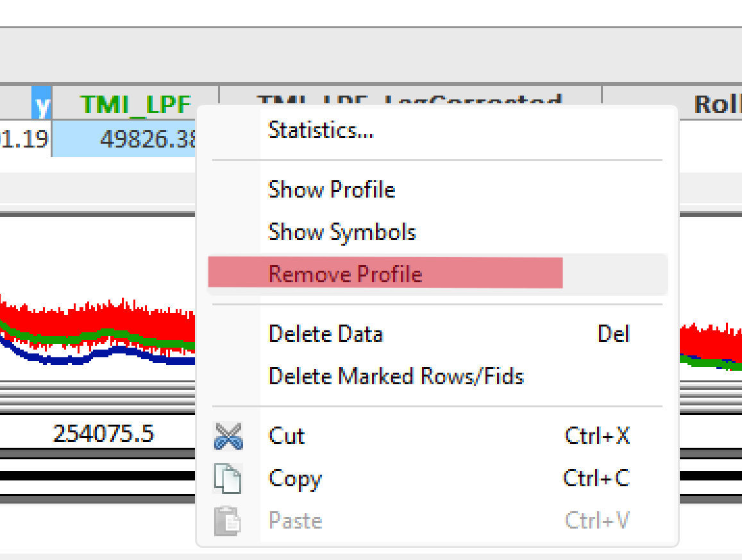Click Show Profile option
This screenshot has height=560, width=742.
click(332, 189)
